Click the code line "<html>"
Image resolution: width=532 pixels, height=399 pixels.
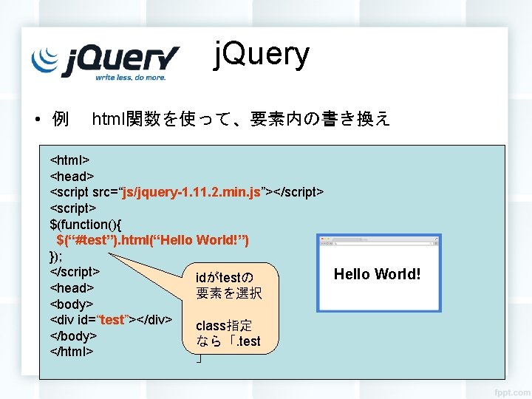(x=69, y=160)
